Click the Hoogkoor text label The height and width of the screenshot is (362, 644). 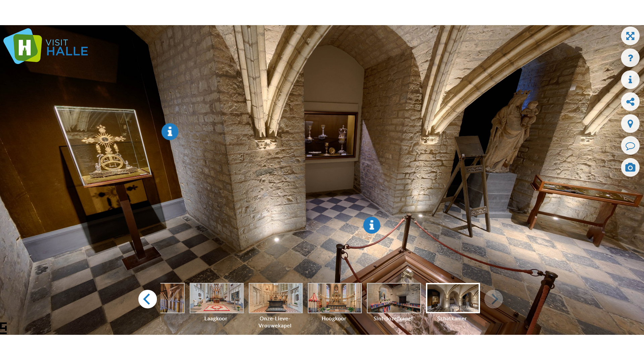tap(334, 318)
